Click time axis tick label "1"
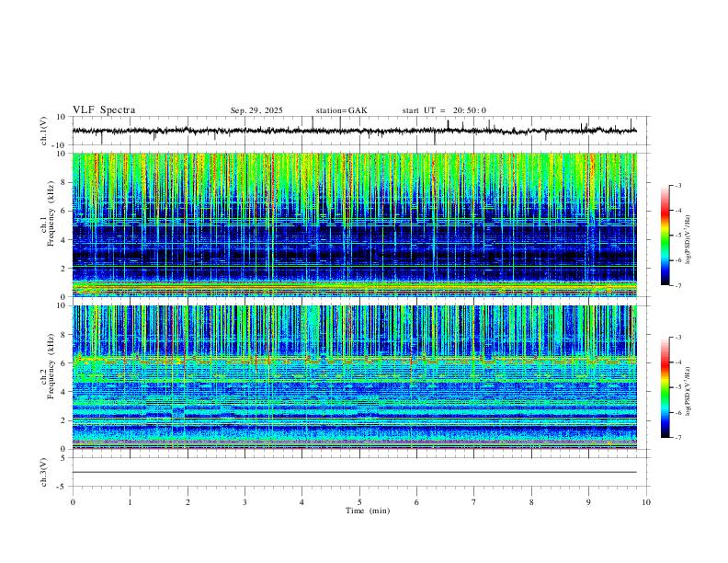This screenshot has width=728, height=563. [x=130, y=502]
